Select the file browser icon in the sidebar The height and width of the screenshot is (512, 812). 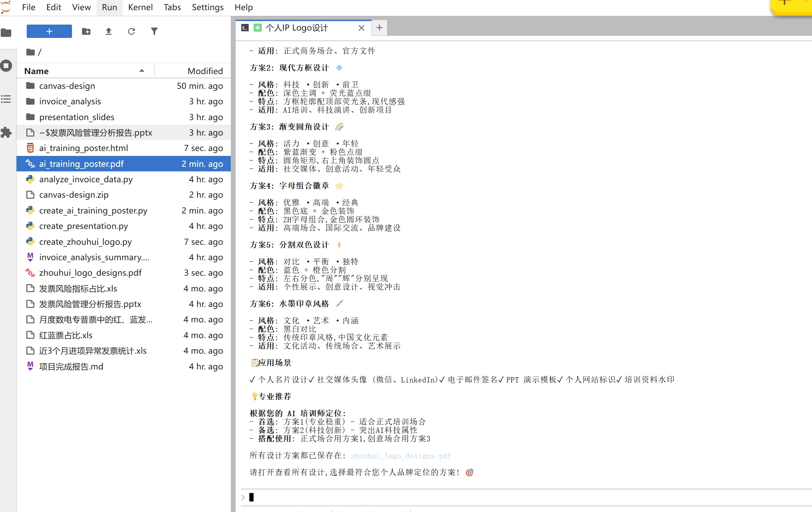6,32
